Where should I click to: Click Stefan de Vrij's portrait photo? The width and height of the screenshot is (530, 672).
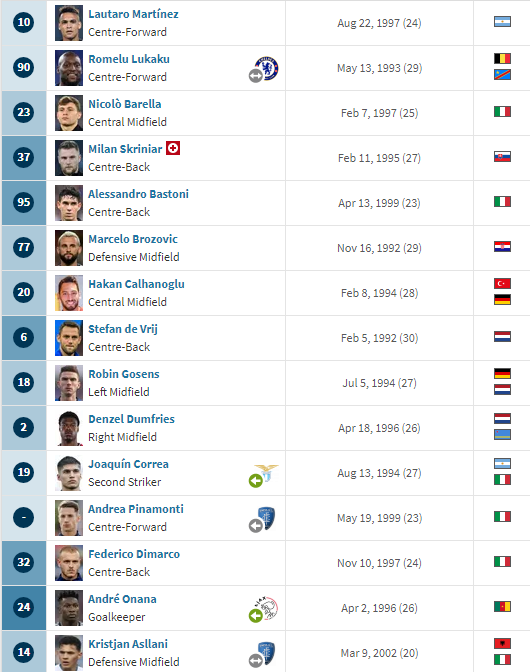tap(69, 338)
